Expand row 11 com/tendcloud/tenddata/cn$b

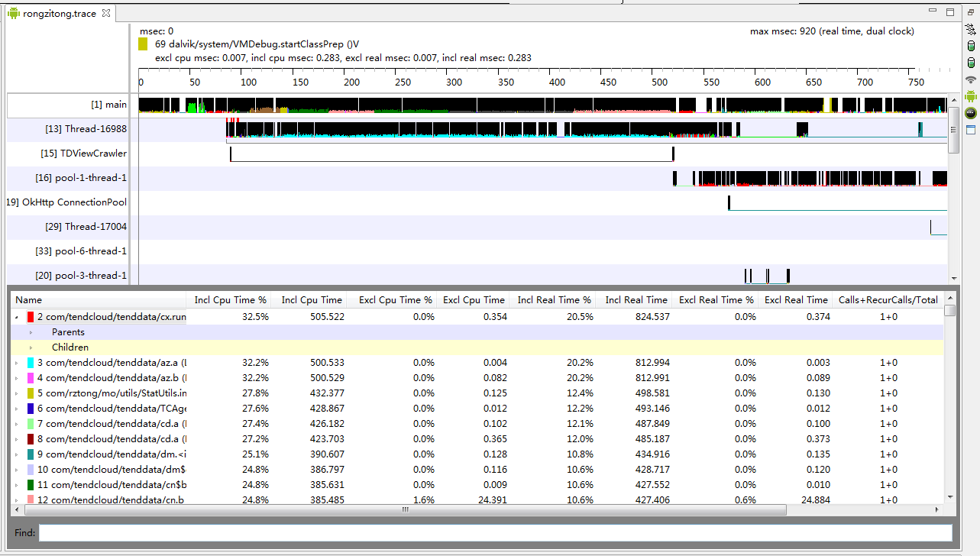(17, 485)
